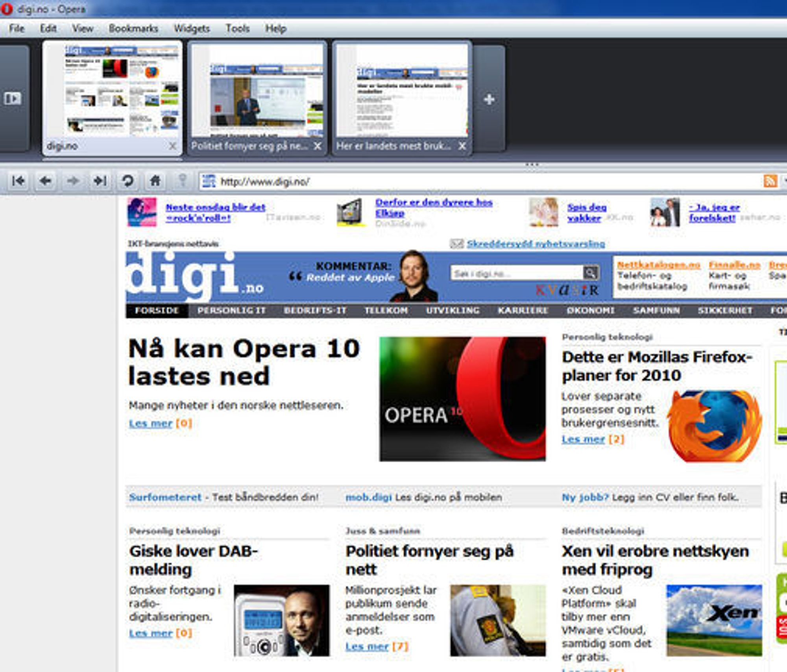Select the BEDRIFTS-IT navigation item
787x672 pixels.
tap(315, 310)
